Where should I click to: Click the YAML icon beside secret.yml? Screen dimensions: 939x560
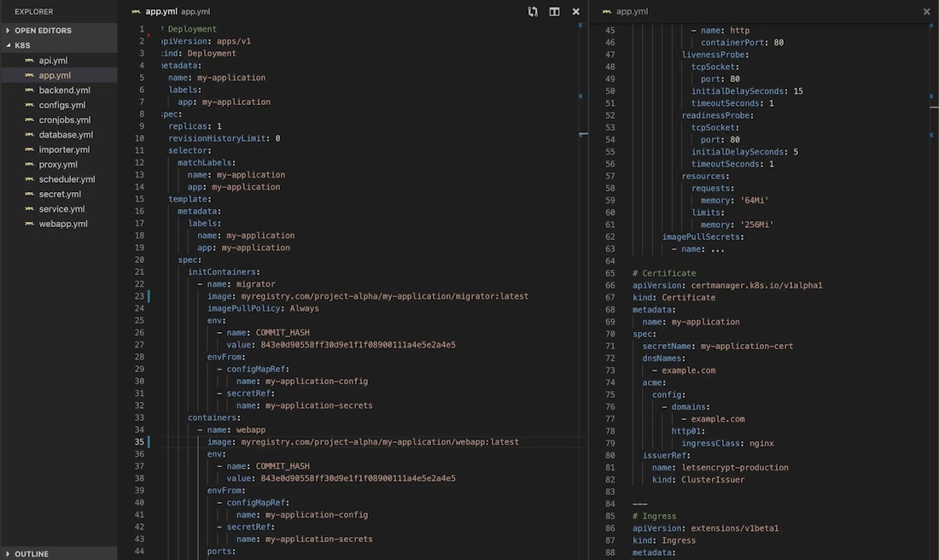[29, 194]
